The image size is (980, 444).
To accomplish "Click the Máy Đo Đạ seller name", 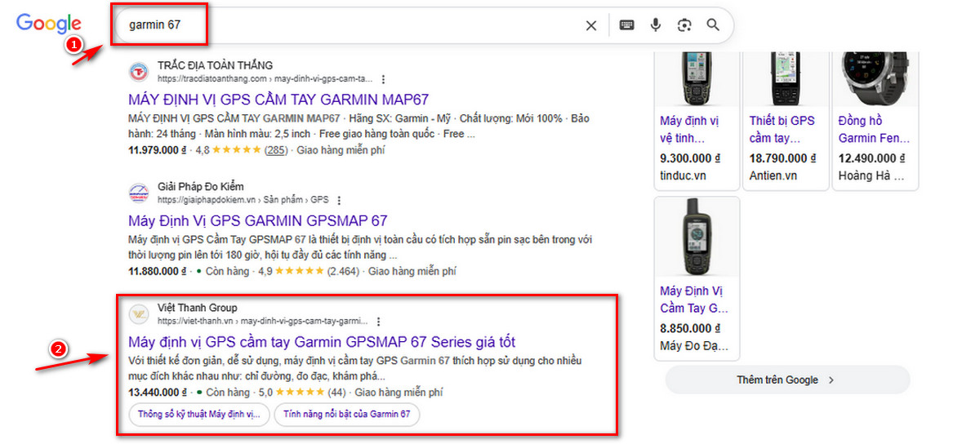I will [693, 346].
